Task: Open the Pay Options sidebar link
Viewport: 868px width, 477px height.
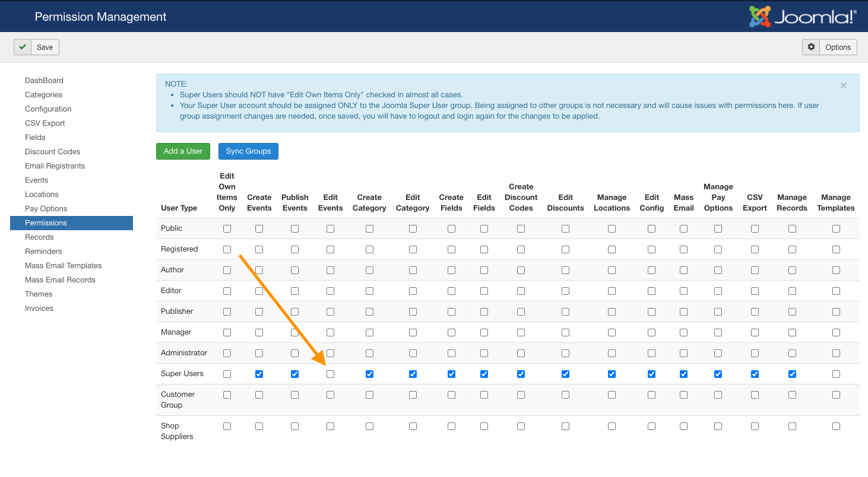Action: pos(46,209)
